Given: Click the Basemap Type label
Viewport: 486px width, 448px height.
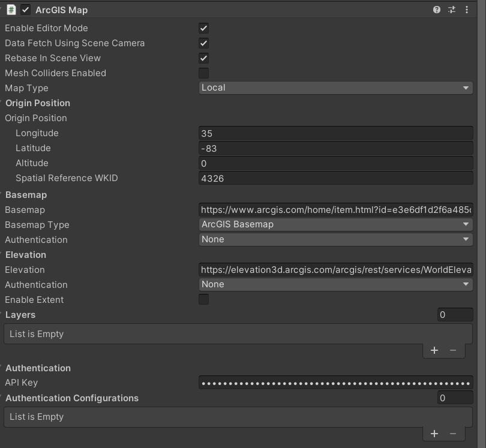Looking at the screenshot, I should point(37,225).
